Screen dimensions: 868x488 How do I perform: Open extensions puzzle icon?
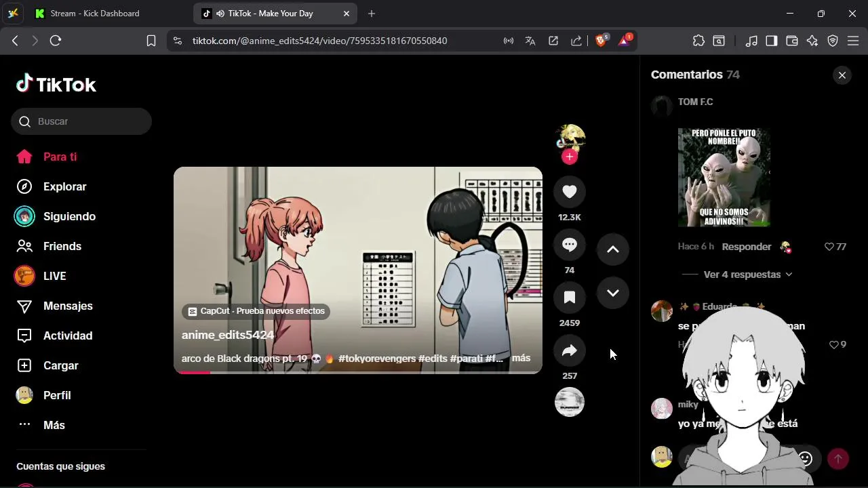pos(698,41)
